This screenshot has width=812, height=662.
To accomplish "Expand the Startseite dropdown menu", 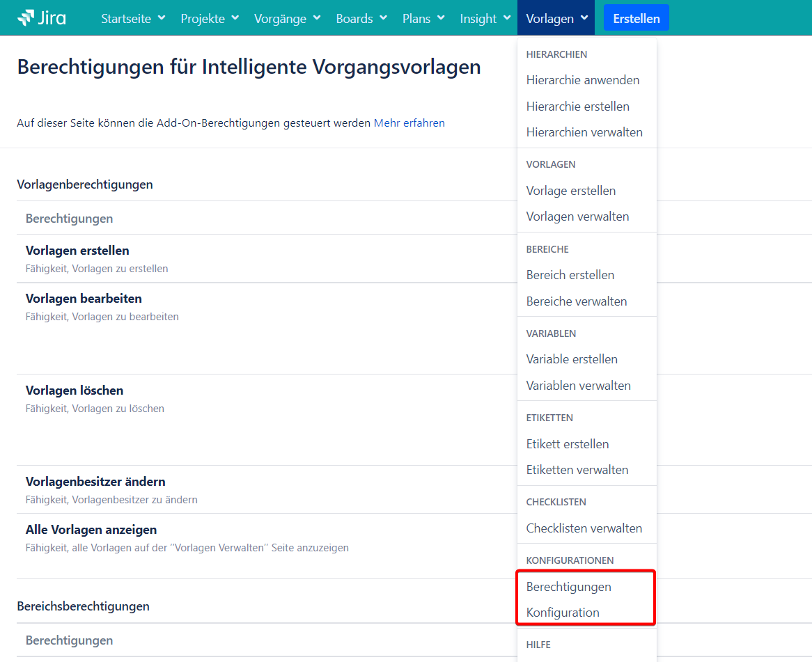I will pos(133,19).
